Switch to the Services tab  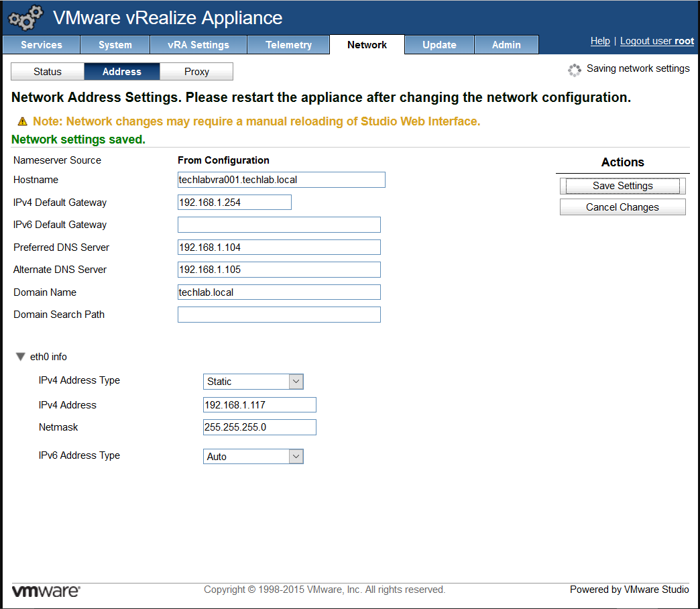(42, 45)
